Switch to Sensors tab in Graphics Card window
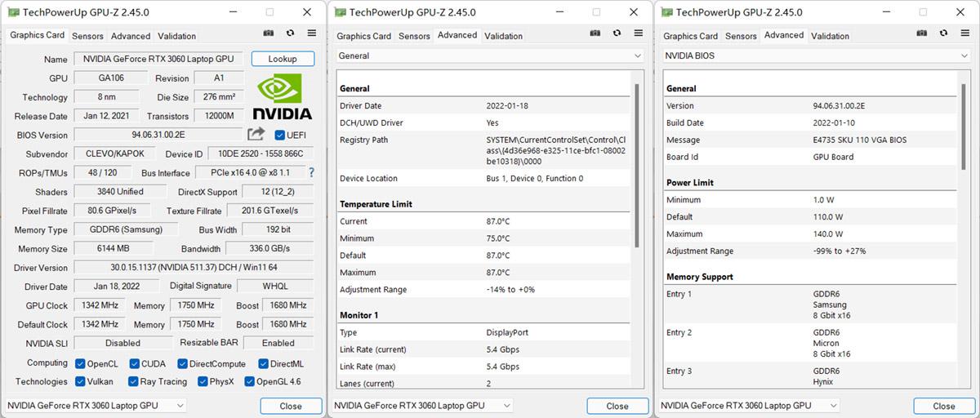Viewport: 980px width, 418px height. pyautogui.click(x=87, y=36)
